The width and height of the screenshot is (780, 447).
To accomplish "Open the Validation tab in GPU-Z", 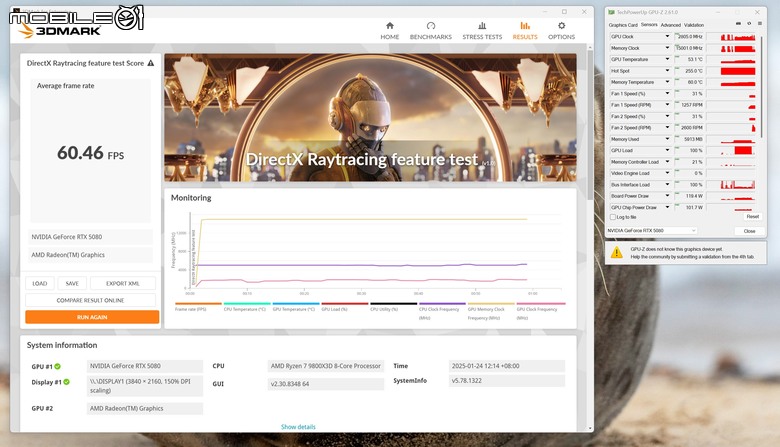I will (693, 25).
